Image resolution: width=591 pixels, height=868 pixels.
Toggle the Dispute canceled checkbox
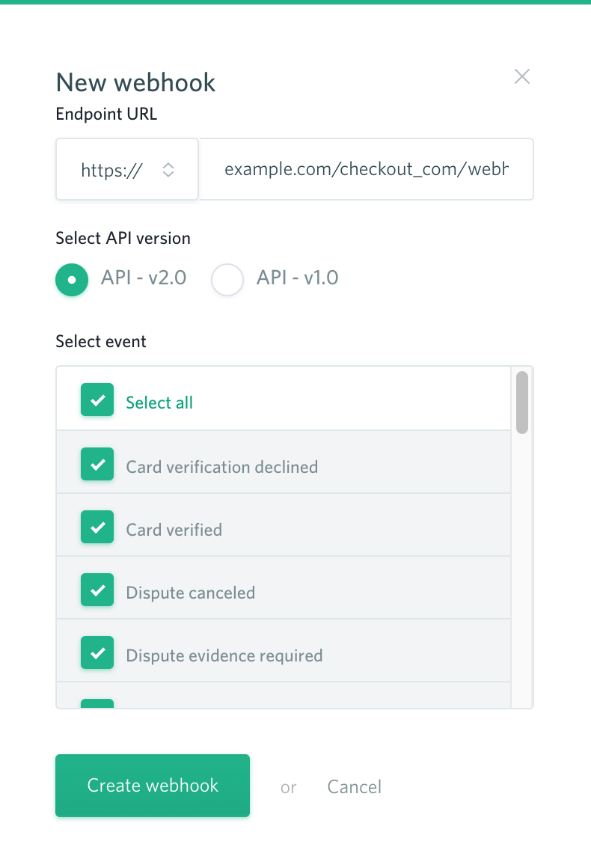(x=97, y=590)
